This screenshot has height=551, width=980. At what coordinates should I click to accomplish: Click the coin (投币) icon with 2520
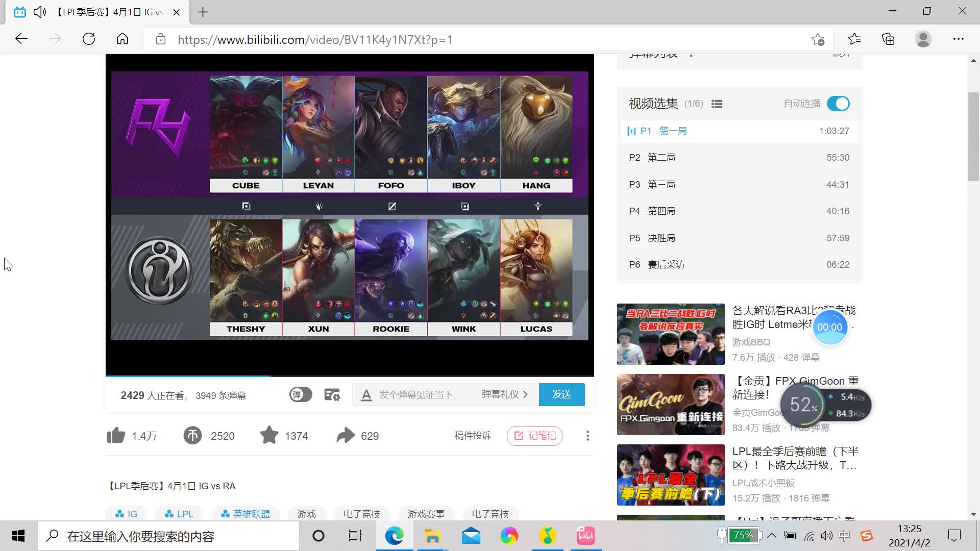pyautogui.click(x=193, y=436)
